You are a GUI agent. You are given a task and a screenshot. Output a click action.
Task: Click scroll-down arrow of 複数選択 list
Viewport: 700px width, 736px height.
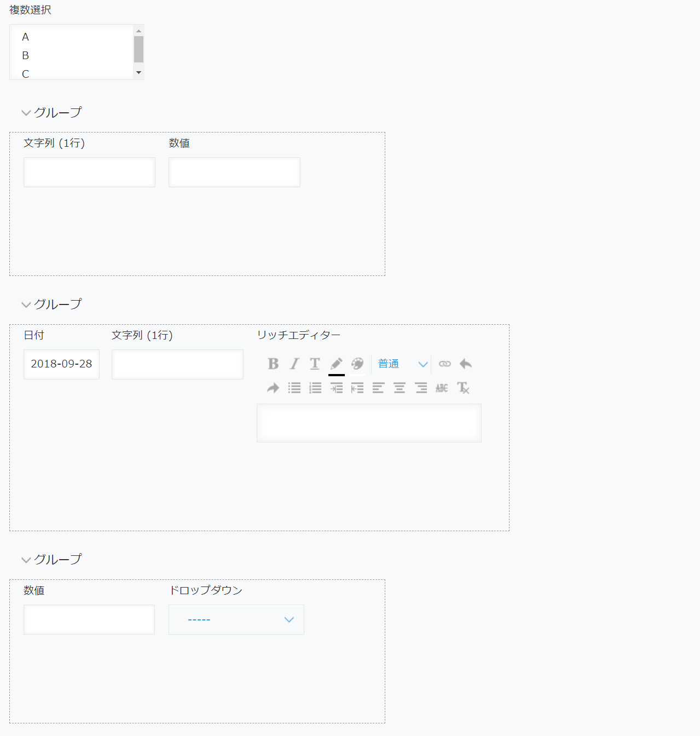click(x=139, y=73)
